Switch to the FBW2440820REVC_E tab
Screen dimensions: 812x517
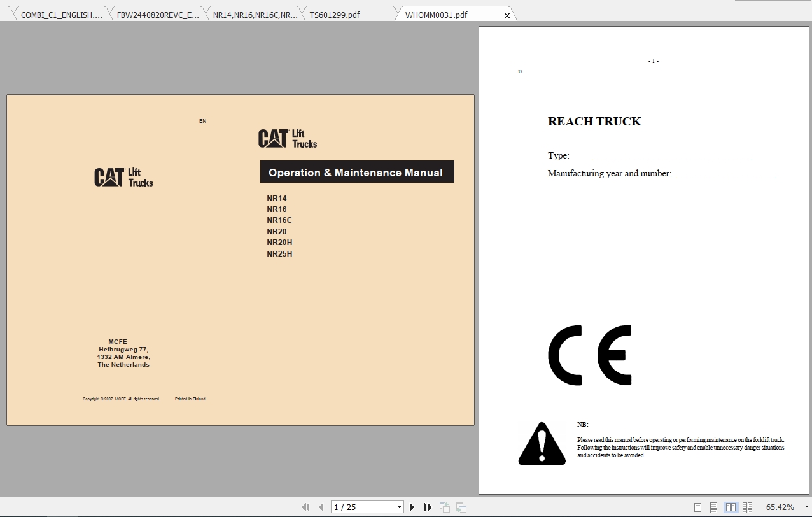pyautogui.click(x=157, y=15)
